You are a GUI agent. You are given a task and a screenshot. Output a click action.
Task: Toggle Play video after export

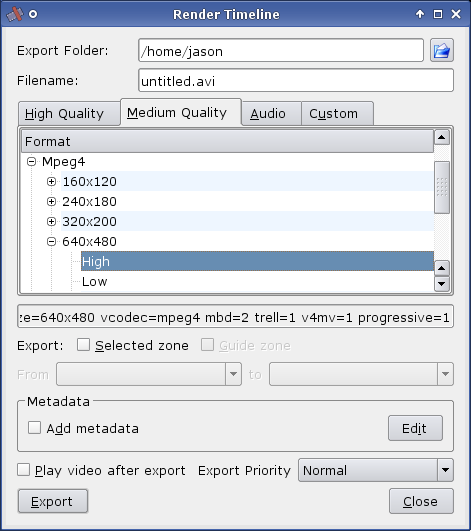pos(23,470)
